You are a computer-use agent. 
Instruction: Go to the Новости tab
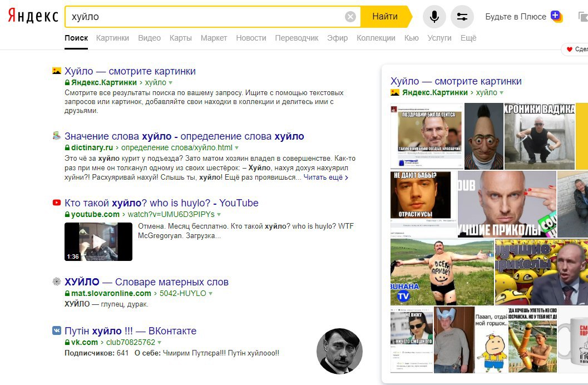coord(251,38)
